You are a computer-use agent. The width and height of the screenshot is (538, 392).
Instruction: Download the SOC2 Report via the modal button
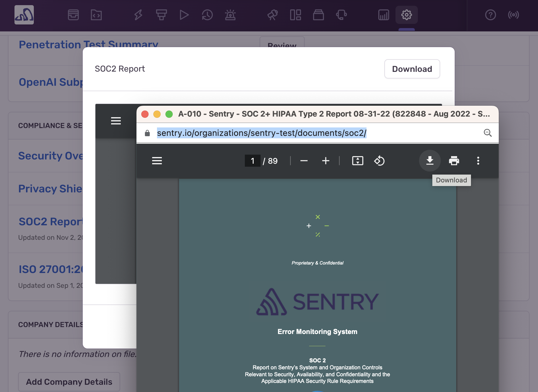(x=412, y=69)
